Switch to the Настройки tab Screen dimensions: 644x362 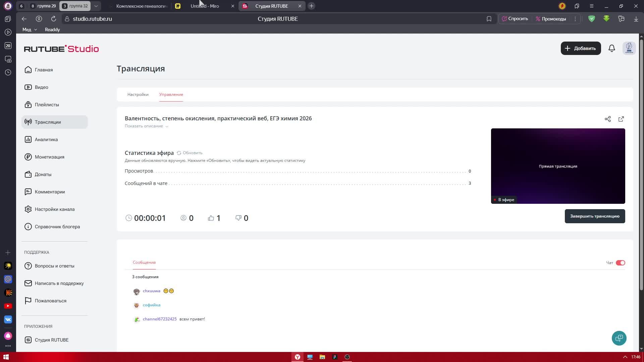pyautogui.click(x=138, y=95)
